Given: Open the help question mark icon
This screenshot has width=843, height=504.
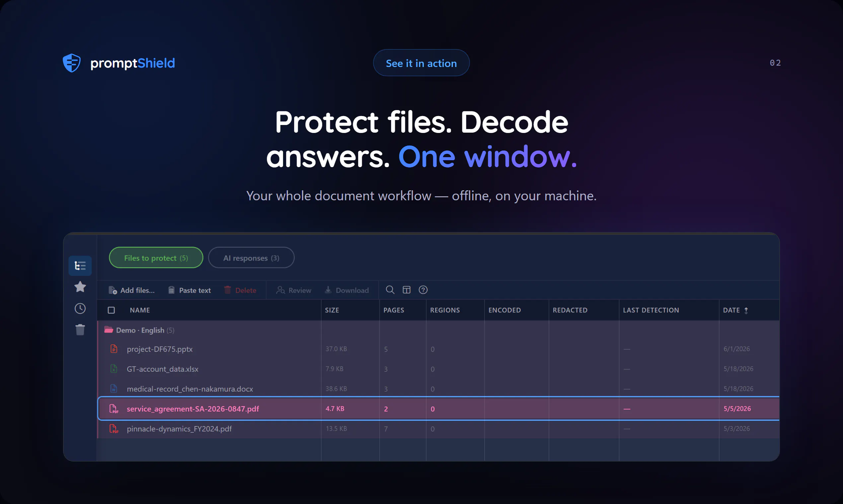Looking at the screenshot, I should coord(423,290).
